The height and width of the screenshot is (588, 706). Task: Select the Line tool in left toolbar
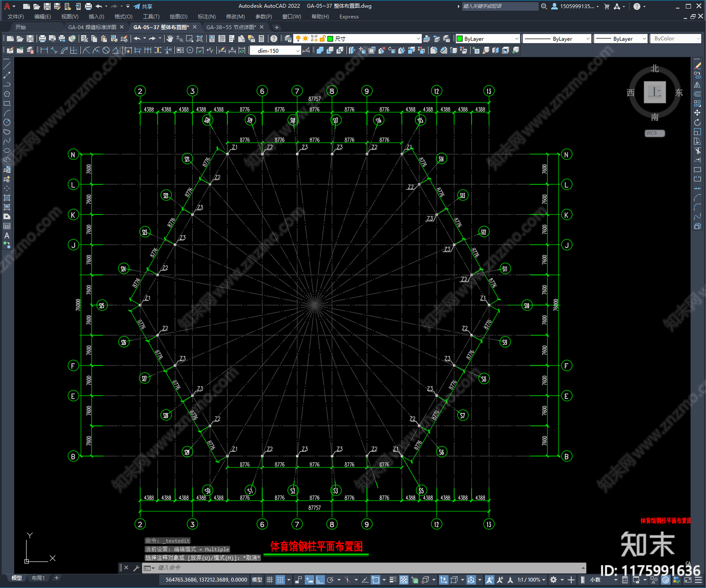pyautogui.click(x=7, y=66)
